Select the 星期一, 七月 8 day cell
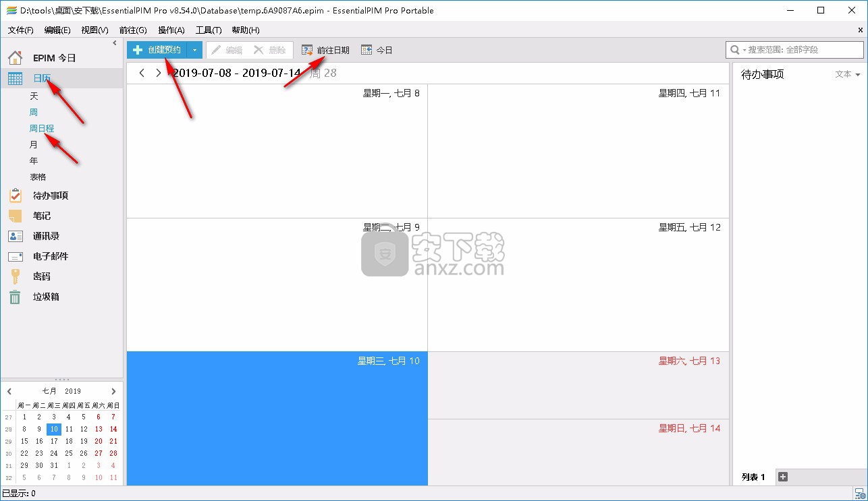 277,151
